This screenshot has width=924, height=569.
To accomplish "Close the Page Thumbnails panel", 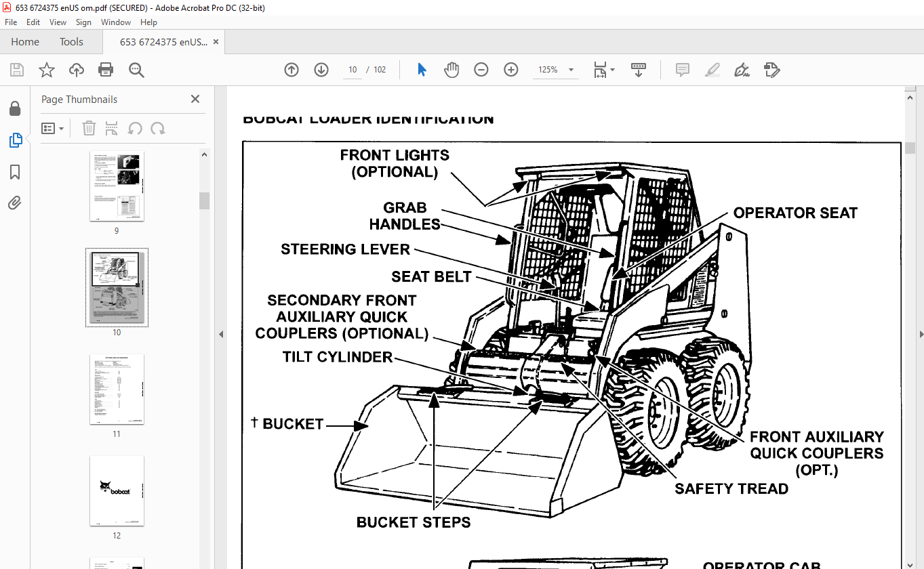I will [195, 100].
